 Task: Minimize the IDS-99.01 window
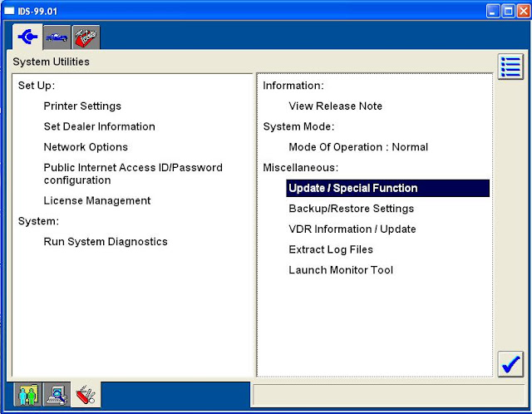pos(493,11)
